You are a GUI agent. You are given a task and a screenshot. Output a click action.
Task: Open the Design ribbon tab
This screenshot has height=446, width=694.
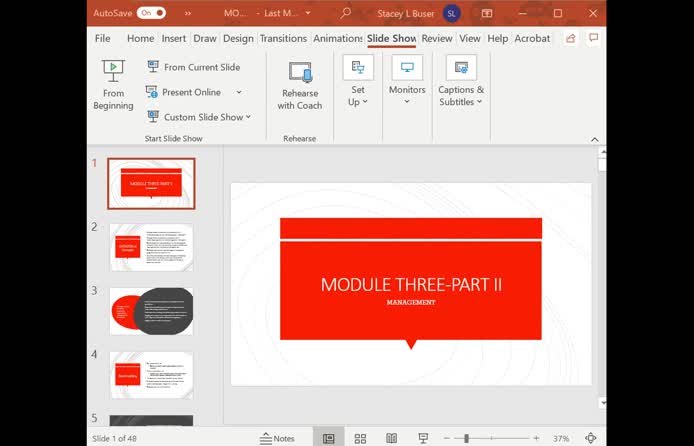tap(238, 38)
